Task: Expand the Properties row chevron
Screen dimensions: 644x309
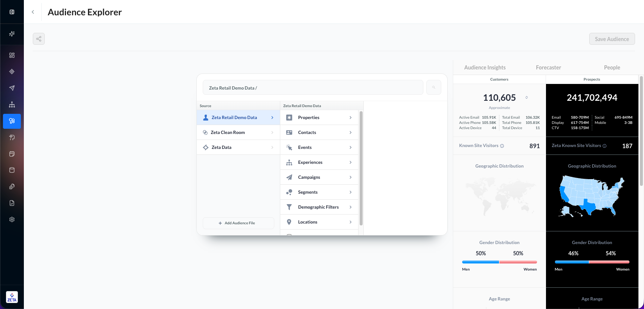Action: tap(351, 118)
